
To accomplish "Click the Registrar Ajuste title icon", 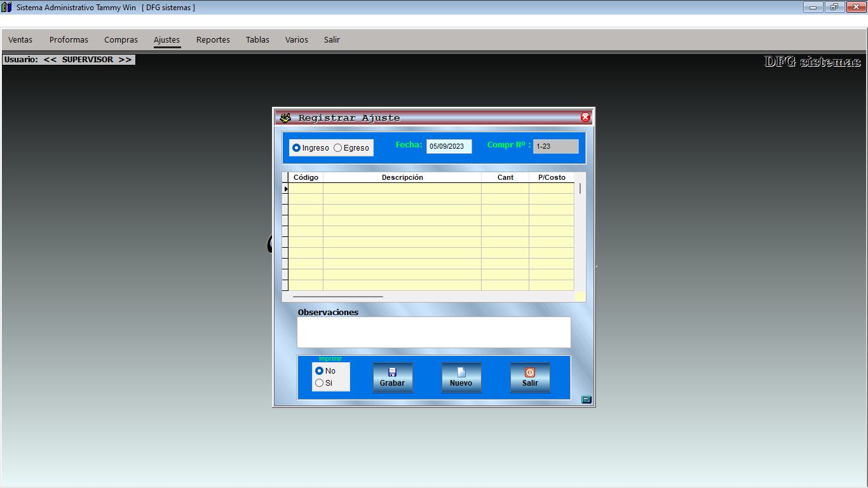I will click(286, 118).
